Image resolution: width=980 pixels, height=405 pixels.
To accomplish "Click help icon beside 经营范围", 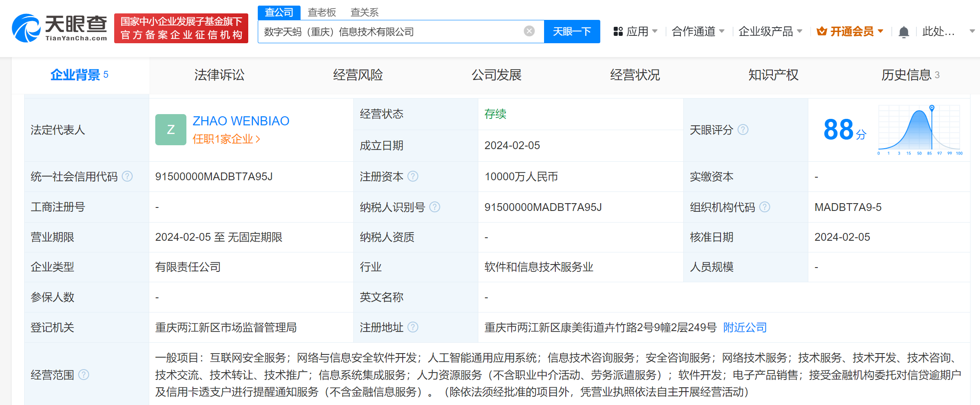I will click(84, 375).
